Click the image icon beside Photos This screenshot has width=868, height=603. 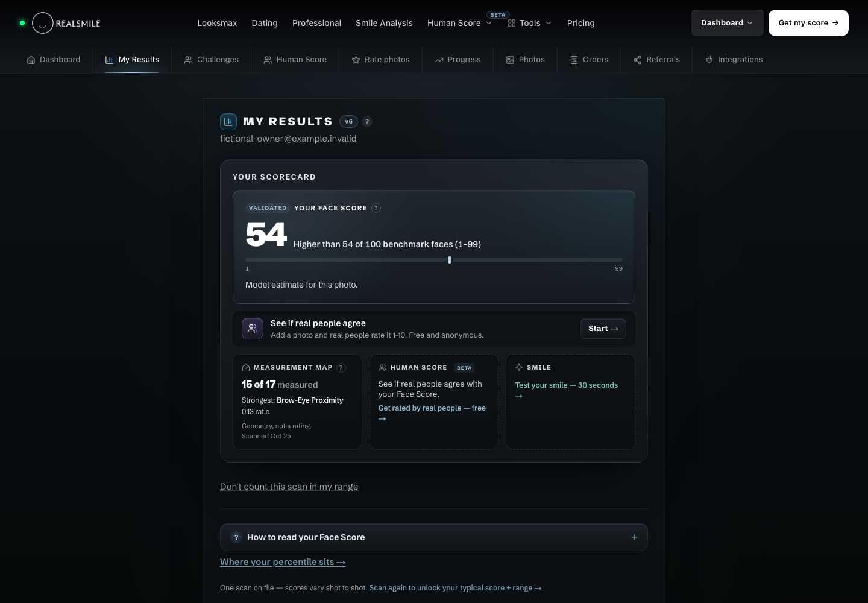pos(510,60)
